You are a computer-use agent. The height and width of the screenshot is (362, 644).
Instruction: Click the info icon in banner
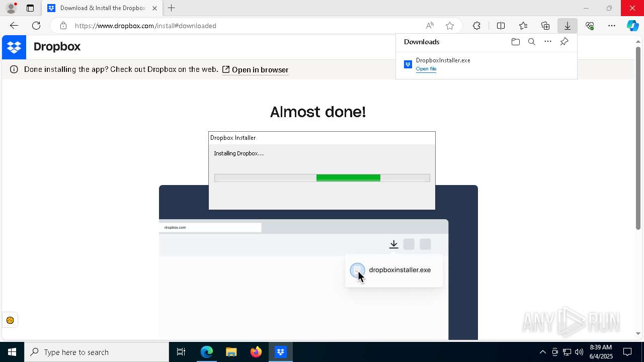pyautogui.click(x=14, y=69)
